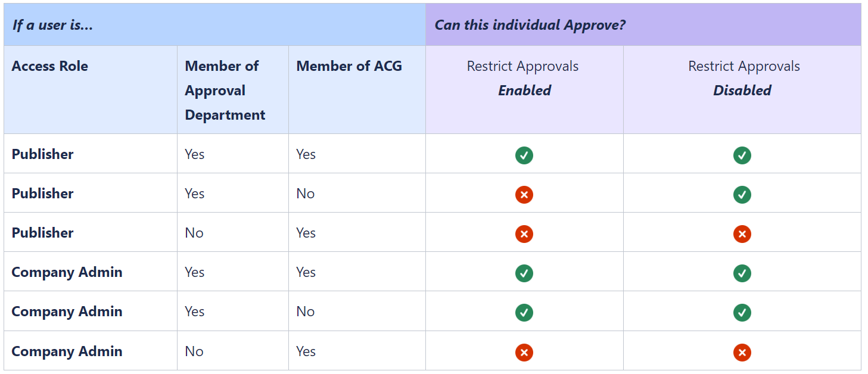Select the first Company Admin row label
This screenshot has height=374, width=868.
coord(67,272)
